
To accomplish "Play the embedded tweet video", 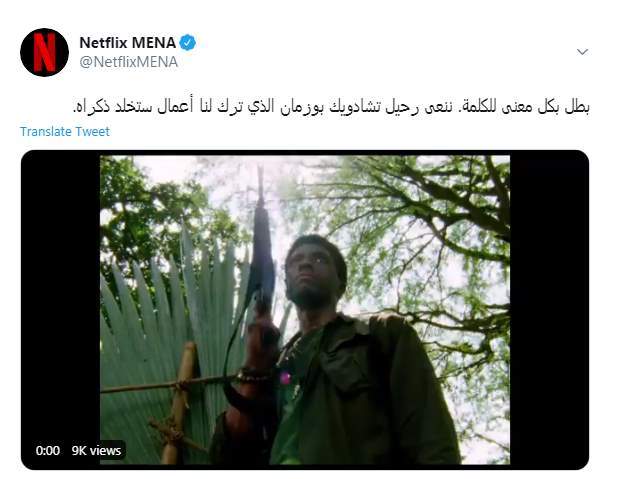I will coord(305,310).
